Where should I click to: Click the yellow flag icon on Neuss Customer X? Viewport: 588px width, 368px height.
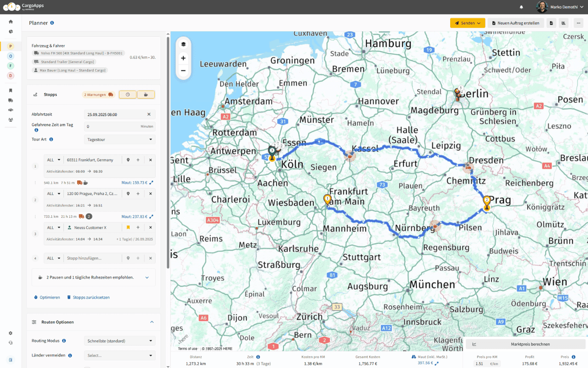(x=129, y=227)
